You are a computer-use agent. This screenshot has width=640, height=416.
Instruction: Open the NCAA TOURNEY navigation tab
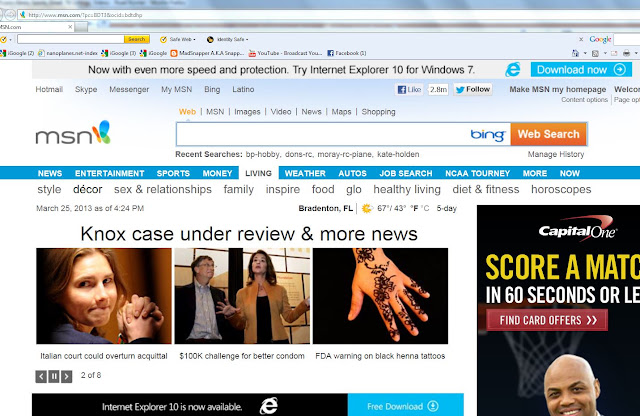478,173
